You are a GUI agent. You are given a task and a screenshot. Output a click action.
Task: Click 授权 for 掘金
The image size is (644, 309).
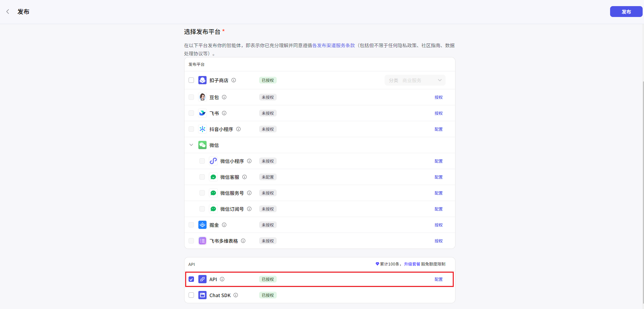[x=438, y=225]
